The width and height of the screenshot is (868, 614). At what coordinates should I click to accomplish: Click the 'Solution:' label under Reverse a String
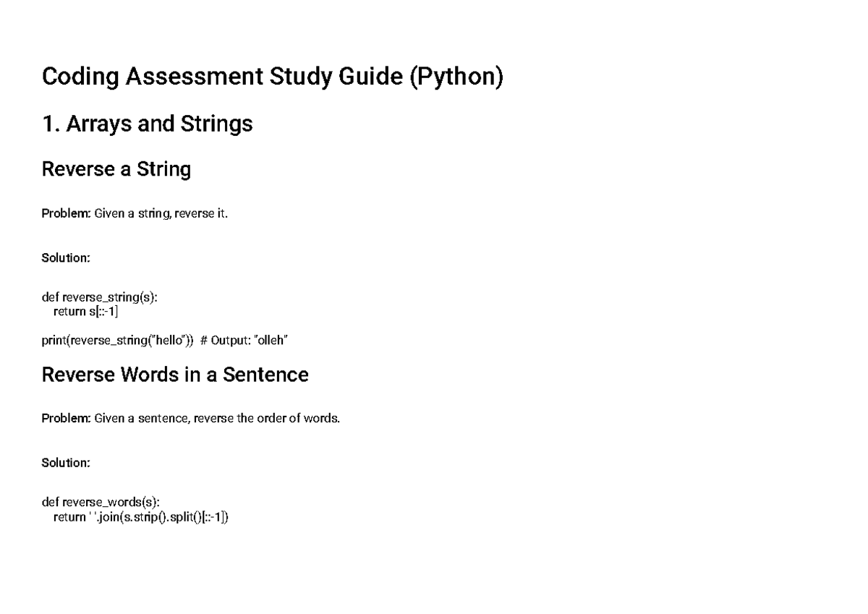(66, 258)
